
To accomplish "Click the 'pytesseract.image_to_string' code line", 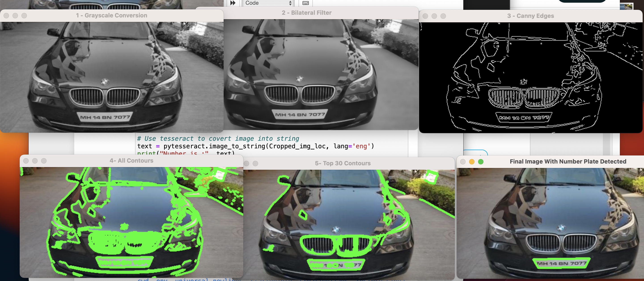I will [256, 146].
